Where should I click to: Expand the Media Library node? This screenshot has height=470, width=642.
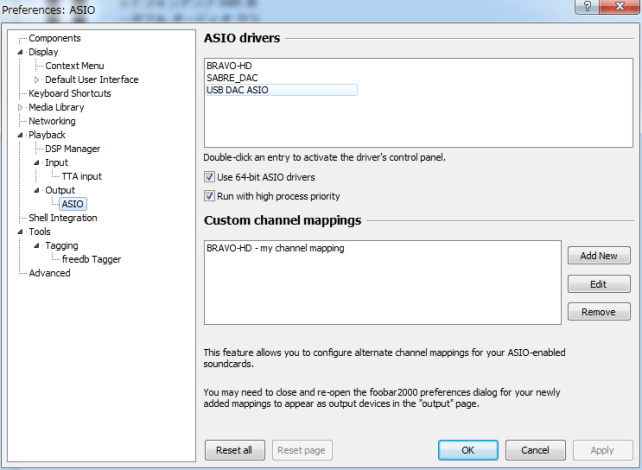pos(20,108)
